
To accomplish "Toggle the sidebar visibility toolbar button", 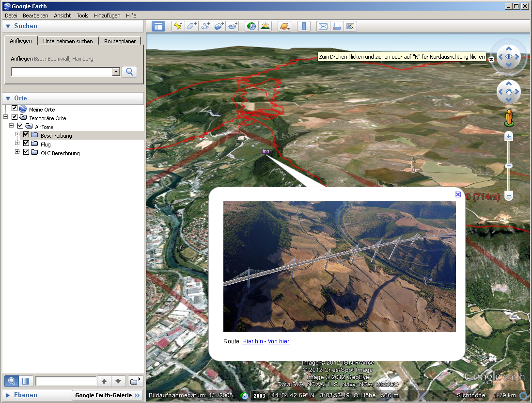I will pos(158,26).
